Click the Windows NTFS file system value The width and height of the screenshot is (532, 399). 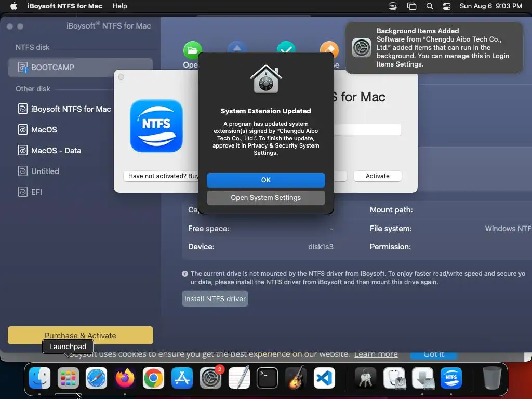coord(508,229)
